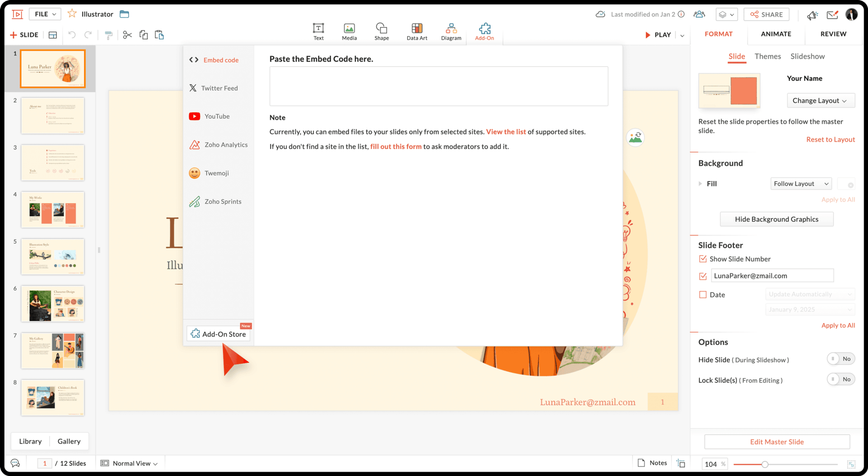Open the Media insert tool
The image size is (868, 476).
pyautogui.click(x=349, y=32)
